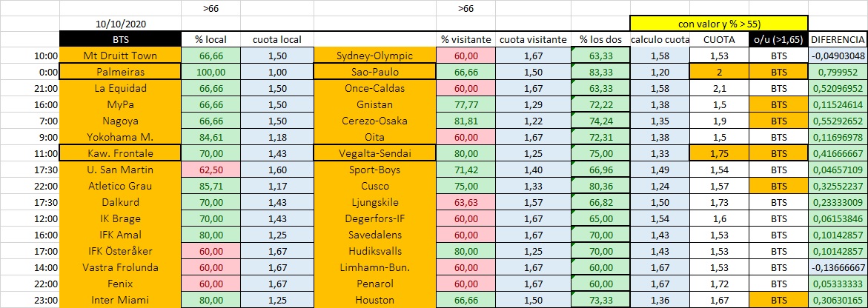Viewport: 868px width, 308px height.
Task: Click the orange CUOTA cell showing 2
Action: [719, 71]
